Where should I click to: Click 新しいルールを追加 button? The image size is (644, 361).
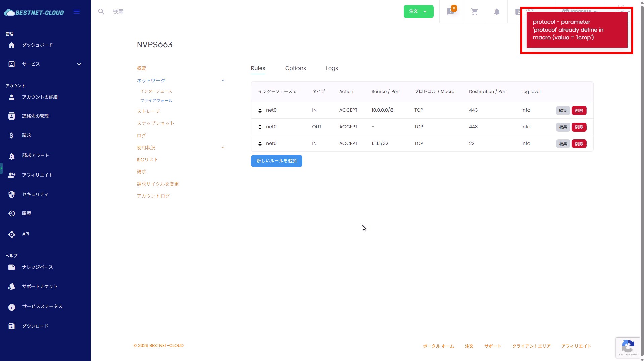tap(276, 161)
